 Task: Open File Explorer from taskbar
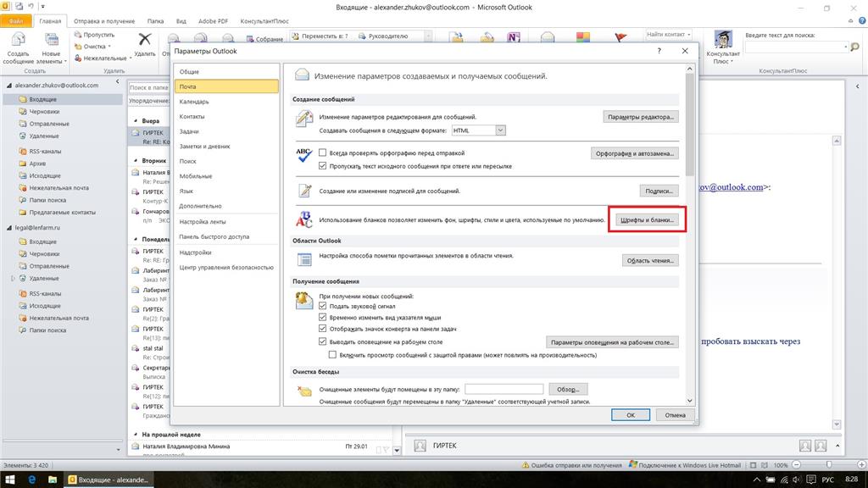(x=53, y=480)
